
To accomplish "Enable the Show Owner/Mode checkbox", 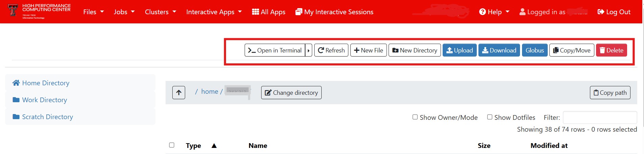I will click(415, 117).
